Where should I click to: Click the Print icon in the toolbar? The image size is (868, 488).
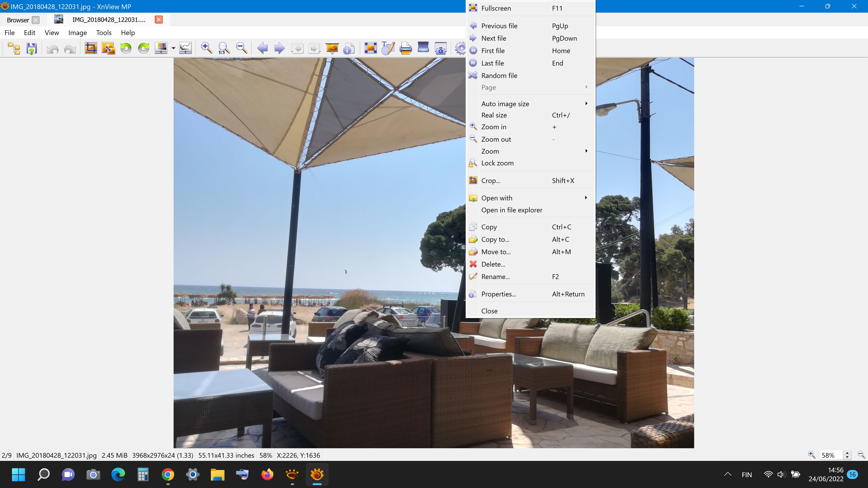[405, 48]
